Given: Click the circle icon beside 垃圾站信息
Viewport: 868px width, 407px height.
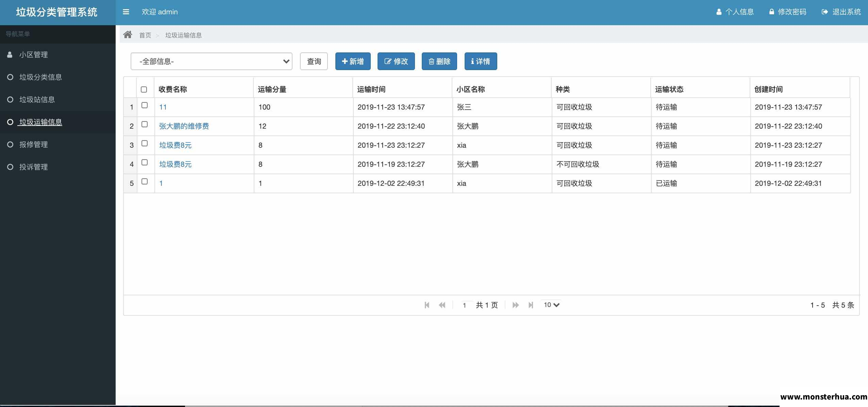Looking at the screenshot, I should [10, 99].
